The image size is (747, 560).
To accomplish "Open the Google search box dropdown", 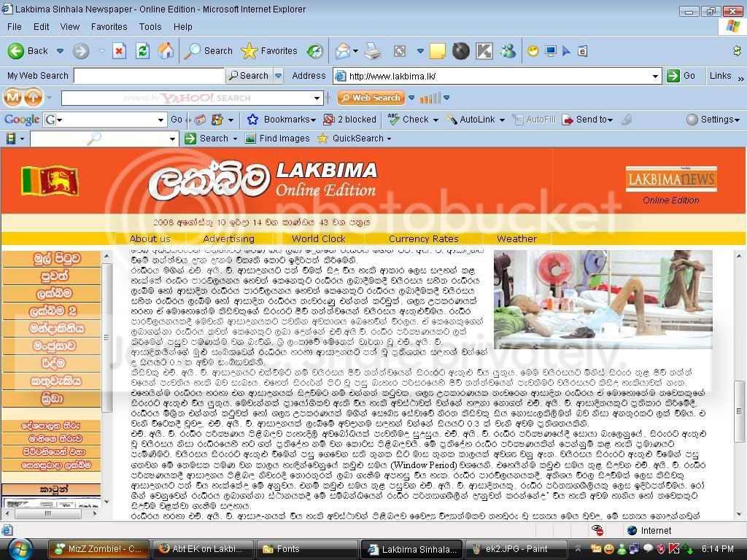I will click(x=161, y=120).
